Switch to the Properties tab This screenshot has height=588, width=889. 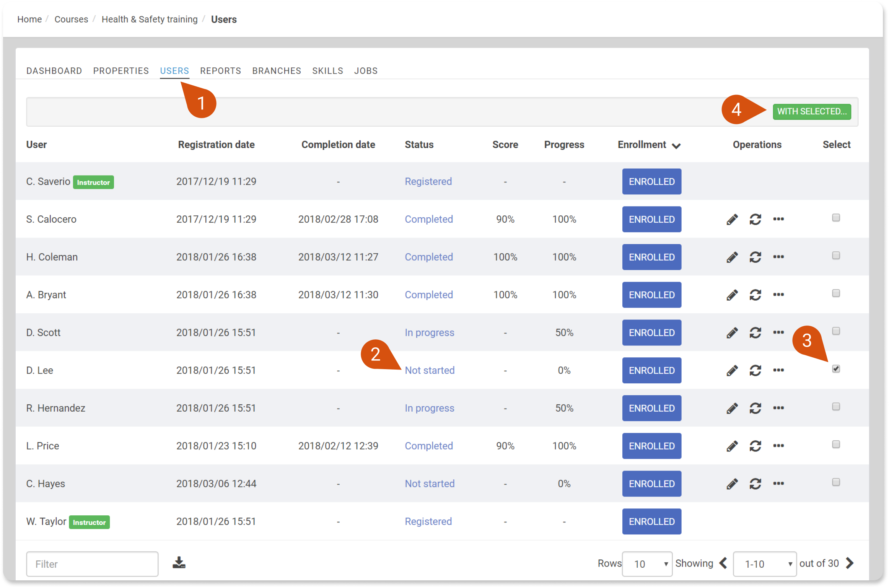pos(121,71)
